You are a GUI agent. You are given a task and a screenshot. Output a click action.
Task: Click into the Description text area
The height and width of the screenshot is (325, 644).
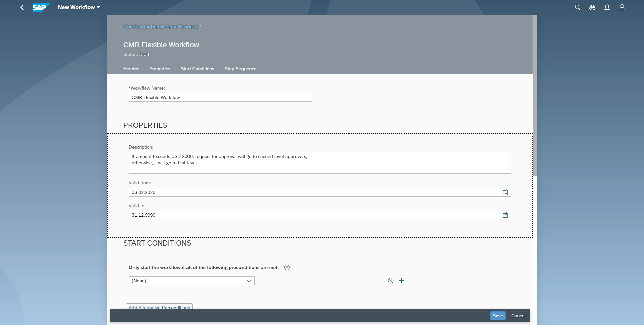click(320, 163)
